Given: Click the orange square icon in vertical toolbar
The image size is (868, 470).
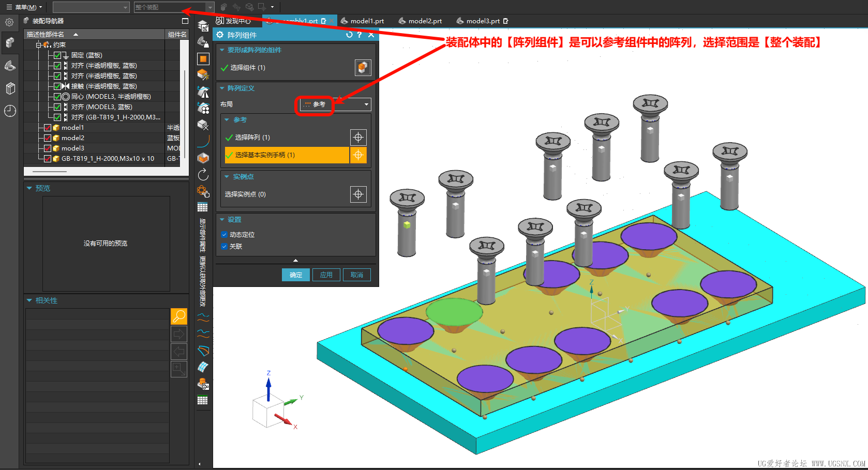Looking at the screenshot, I should [x=203, y=59].
